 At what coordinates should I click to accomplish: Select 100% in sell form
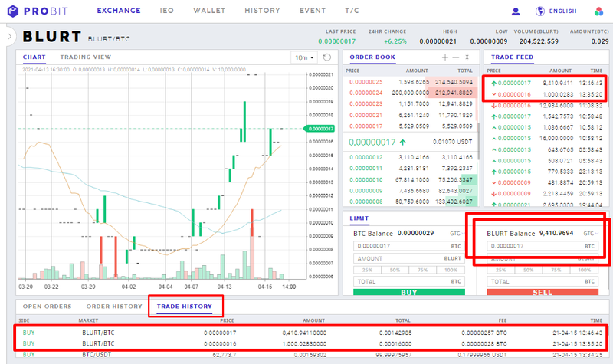coord(585,270)
